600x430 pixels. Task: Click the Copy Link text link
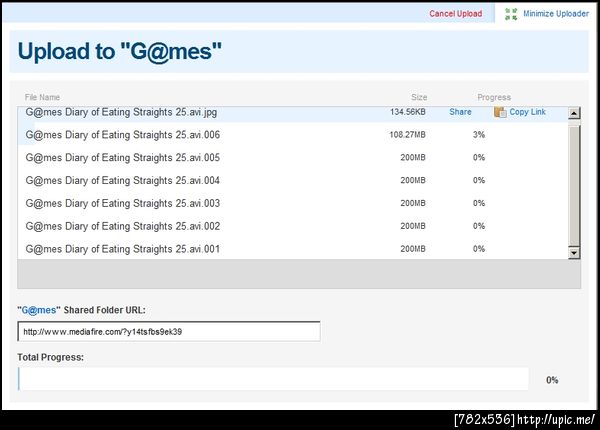pos(527,112)
